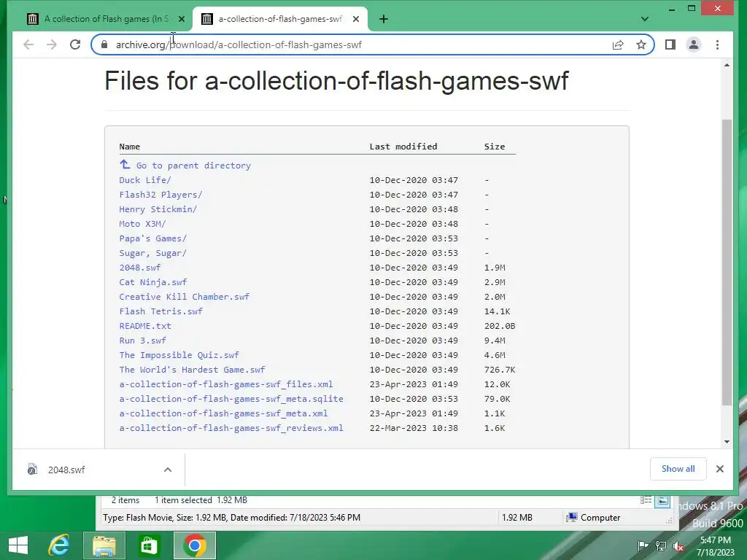Open the Chrome three-dot menu
The image size is (747, 560).
coord(718,44)
